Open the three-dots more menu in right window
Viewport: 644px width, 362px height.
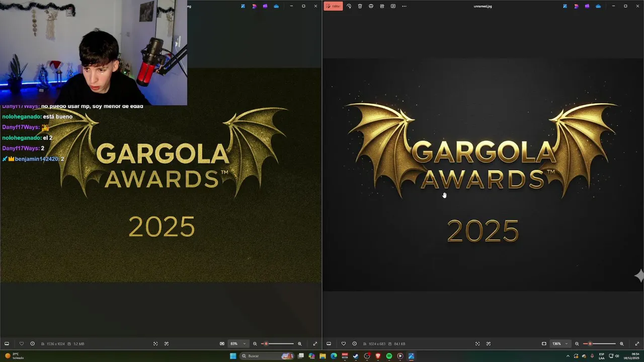point(404,6)
